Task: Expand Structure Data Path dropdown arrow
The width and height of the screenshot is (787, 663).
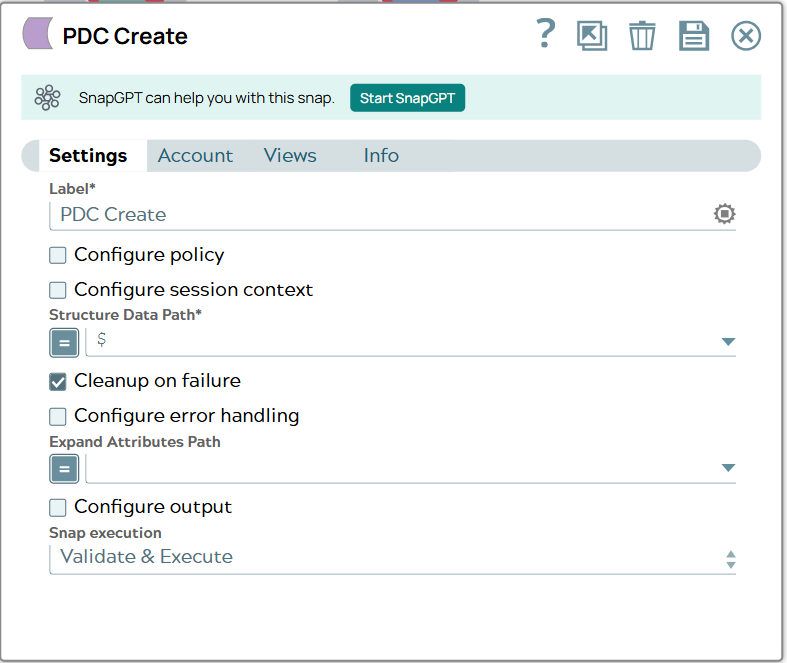Action: tap(728, 342)
